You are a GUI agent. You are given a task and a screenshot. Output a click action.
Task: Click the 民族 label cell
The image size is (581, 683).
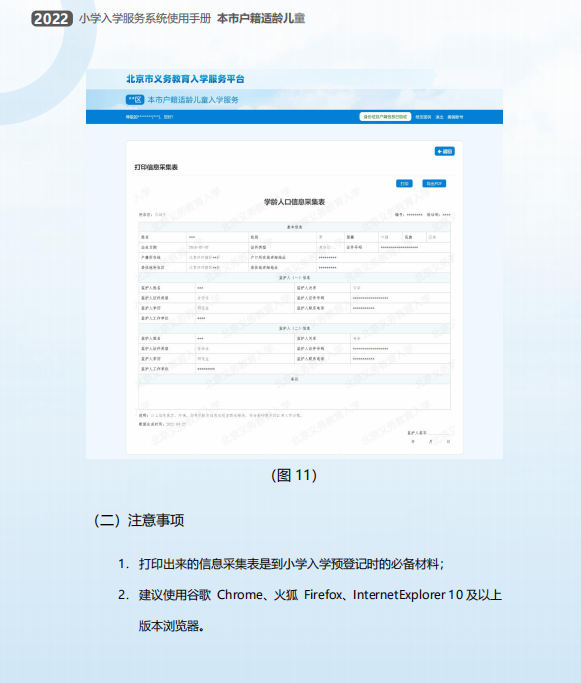coord(414,237)
